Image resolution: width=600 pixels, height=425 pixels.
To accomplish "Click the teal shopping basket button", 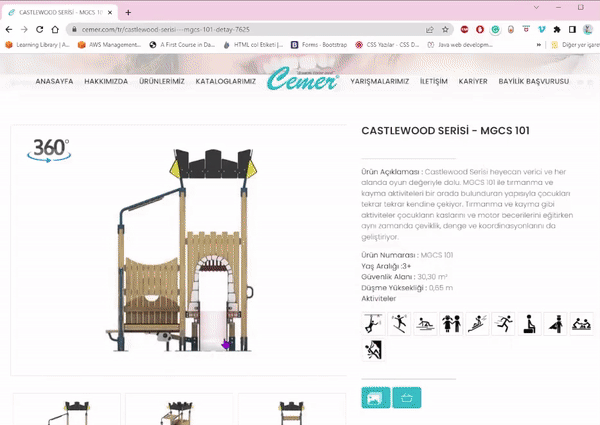I will point(407,397).
